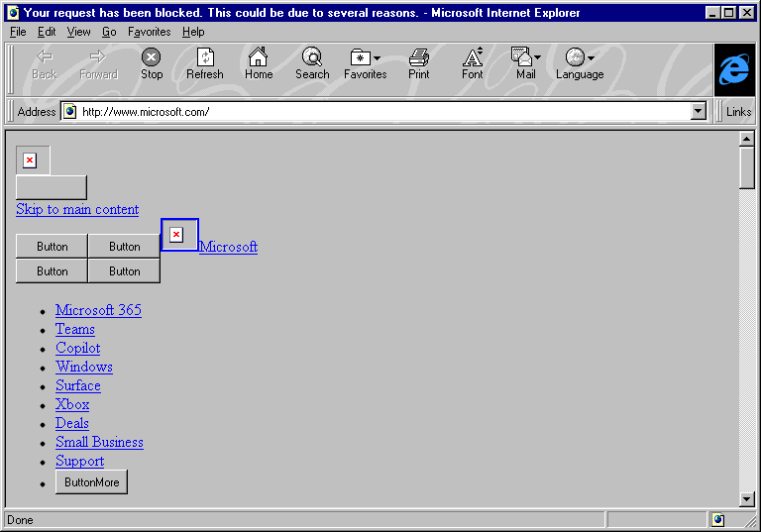Click the Links toolbar label

pyautogui.click(x=738, y=112)
